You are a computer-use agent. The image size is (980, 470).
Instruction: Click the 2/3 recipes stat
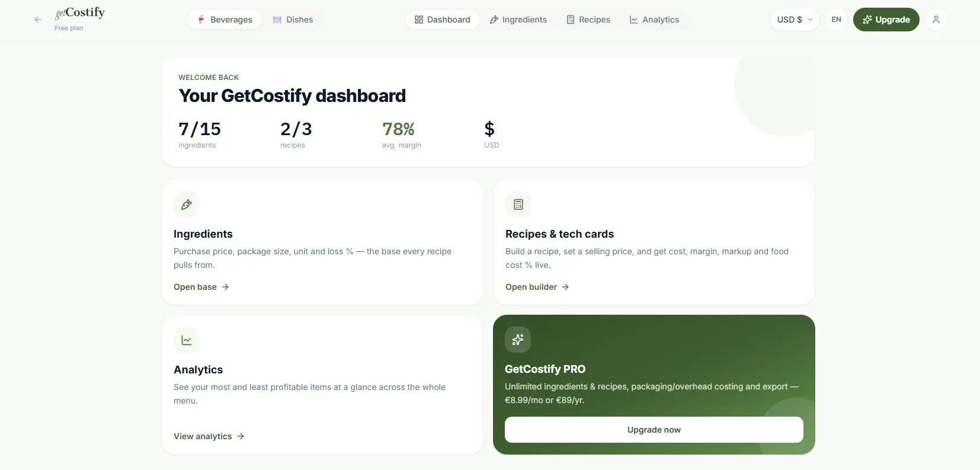point(296,135)
